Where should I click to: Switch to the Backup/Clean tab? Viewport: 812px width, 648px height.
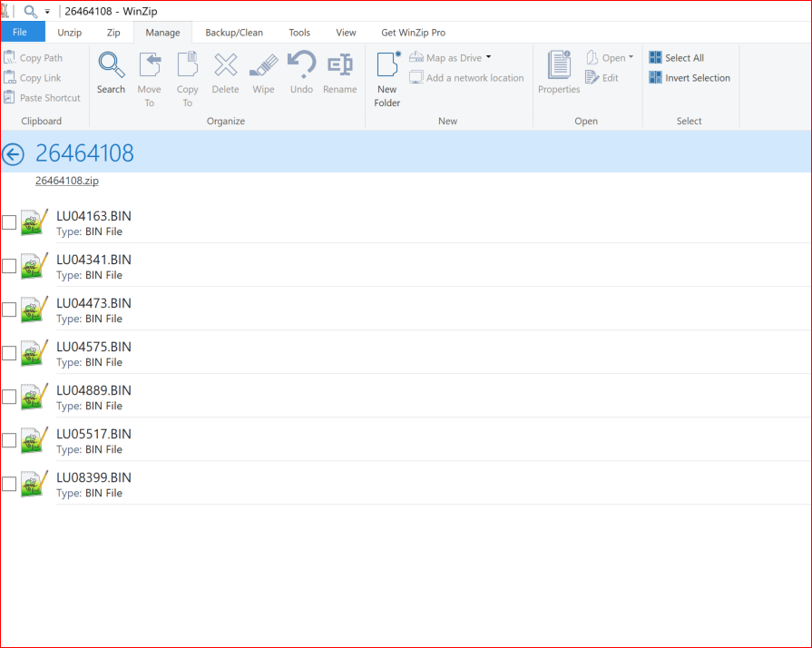pos(234,33)
